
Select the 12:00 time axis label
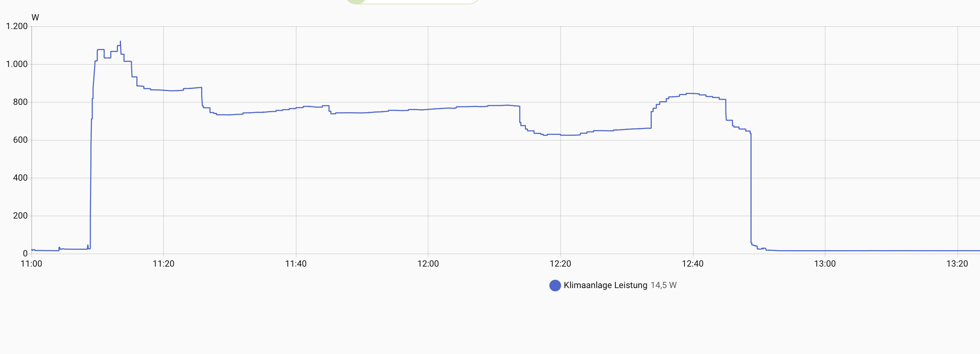tap(428, 264)
